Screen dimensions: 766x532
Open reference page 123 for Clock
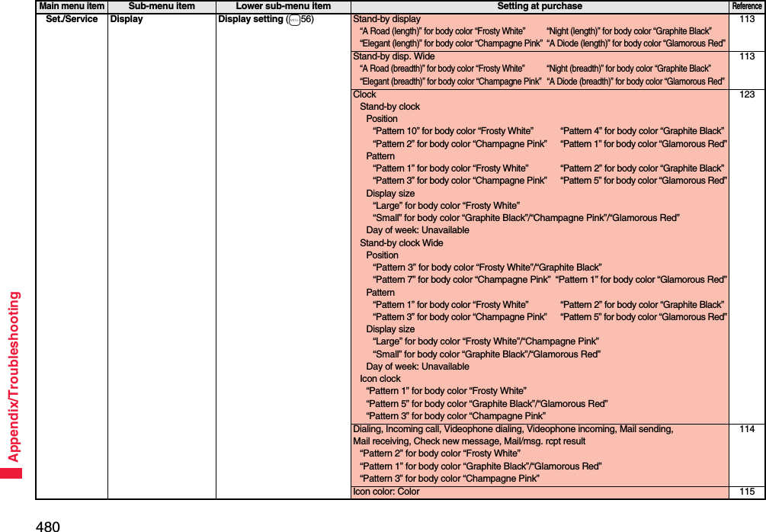click(x=748, y=94)
